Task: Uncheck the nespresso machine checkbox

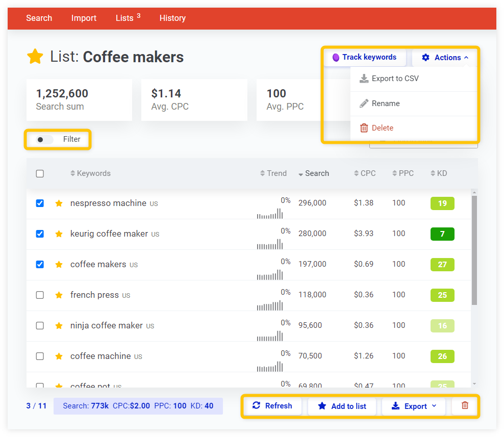Action: coord(40,203)
